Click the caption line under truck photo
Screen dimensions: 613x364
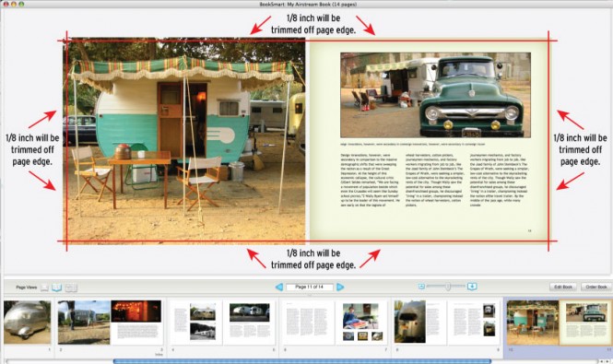[413, 145]
